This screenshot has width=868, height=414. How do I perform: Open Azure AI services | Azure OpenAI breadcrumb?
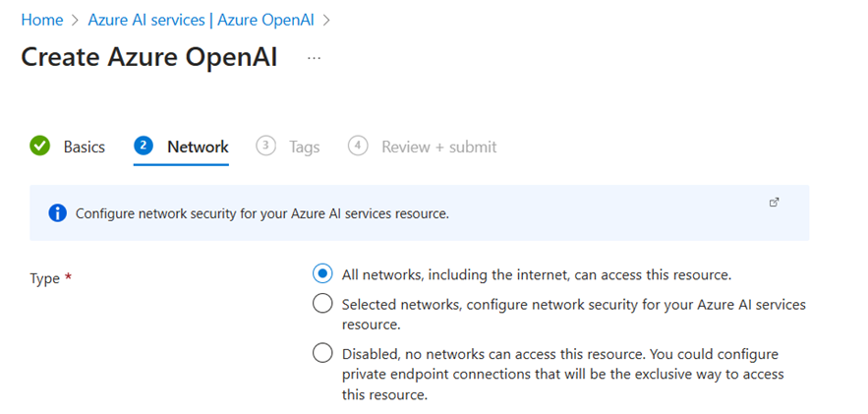click(202, 19)
